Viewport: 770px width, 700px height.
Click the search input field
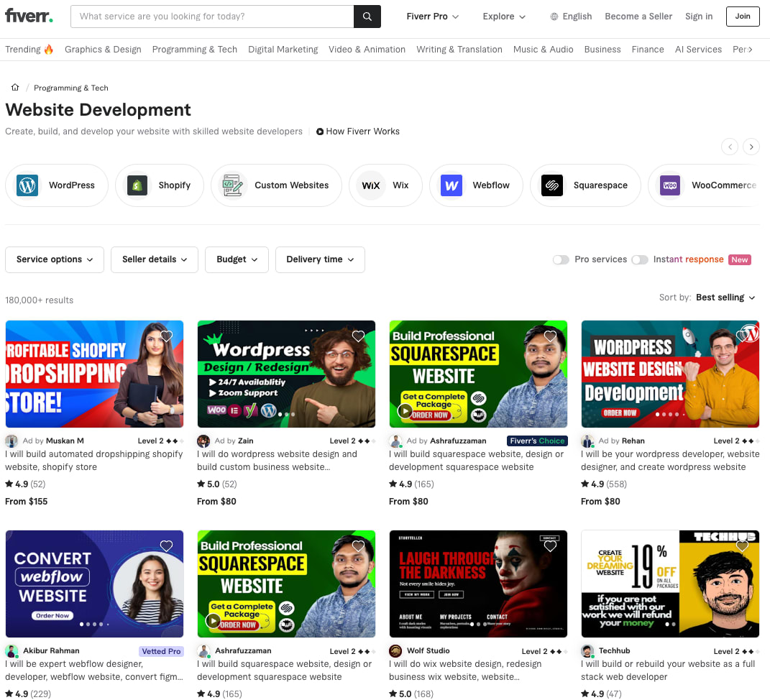[212, 17]
